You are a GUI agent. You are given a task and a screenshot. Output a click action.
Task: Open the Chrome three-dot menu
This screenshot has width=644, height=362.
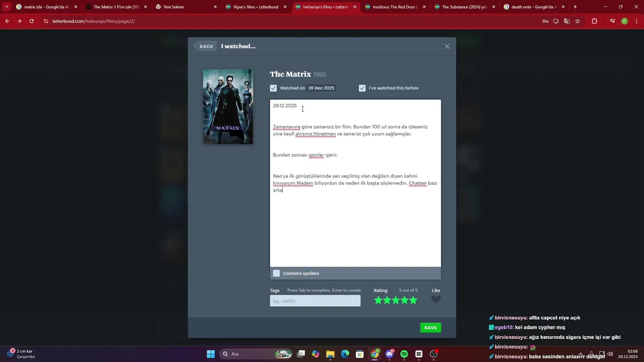636,21
